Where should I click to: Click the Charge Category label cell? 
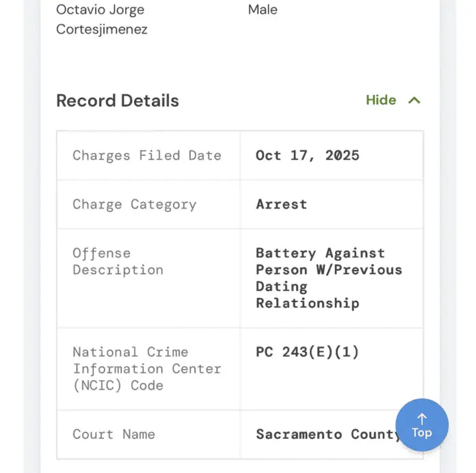pos(148,204)
